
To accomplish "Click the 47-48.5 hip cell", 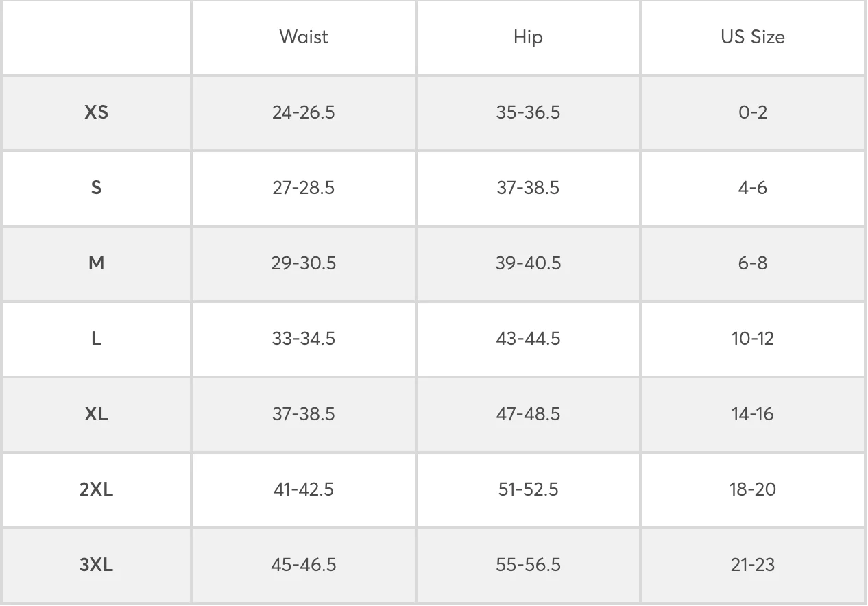I will tap(528, 414).
